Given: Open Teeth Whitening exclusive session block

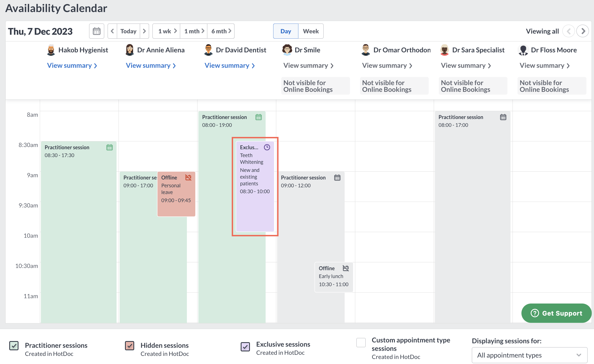Looking at the screenshot, I should tap(255, 186).
